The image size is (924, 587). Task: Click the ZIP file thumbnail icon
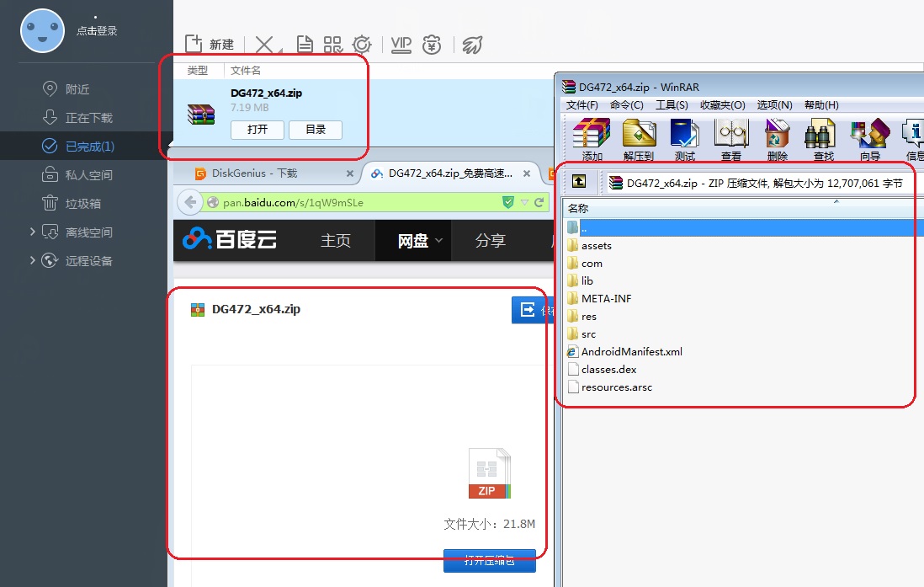click(489, 474)
